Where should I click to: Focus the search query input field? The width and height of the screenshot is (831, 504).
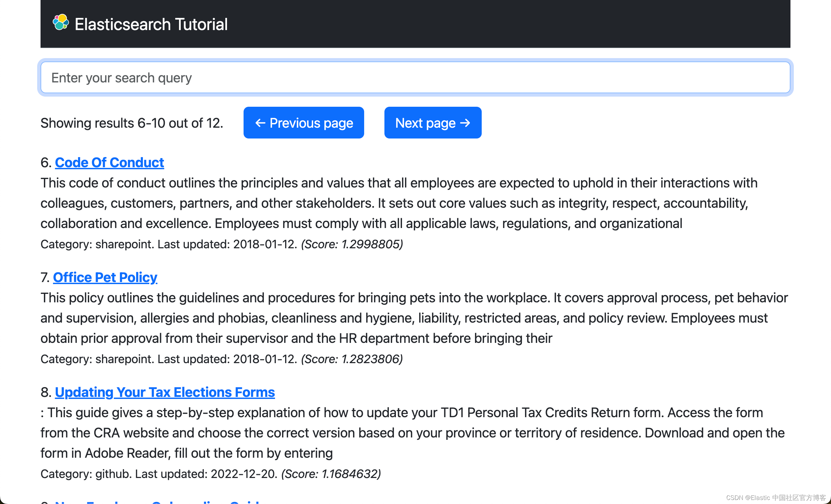415,78
